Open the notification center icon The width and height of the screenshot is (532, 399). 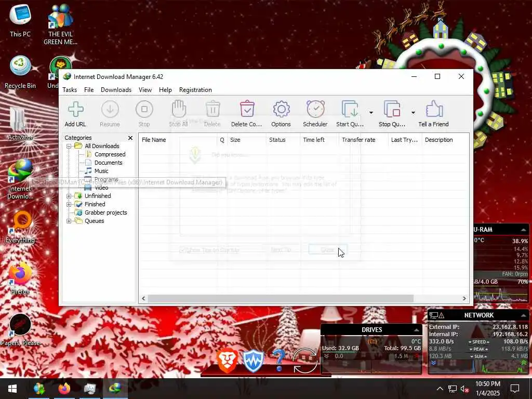(515, 389)
